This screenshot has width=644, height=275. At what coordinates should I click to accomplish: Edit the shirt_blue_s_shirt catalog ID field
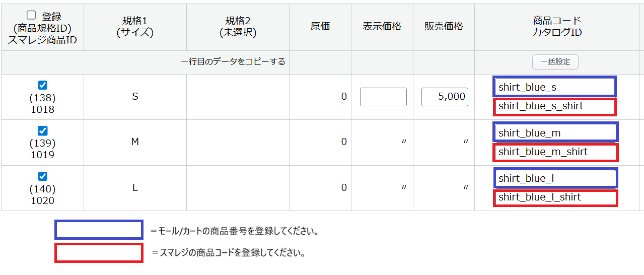pos(555,106)
